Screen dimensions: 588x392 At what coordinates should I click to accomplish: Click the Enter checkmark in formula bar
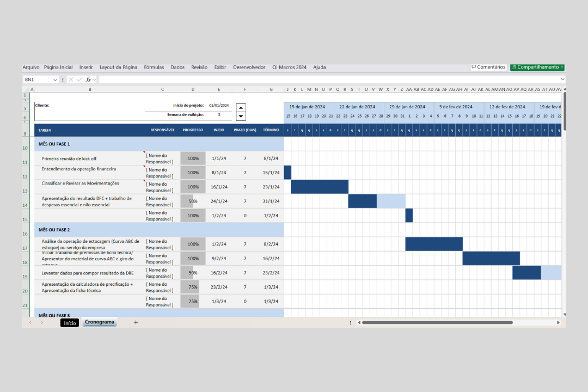point(79,79)
